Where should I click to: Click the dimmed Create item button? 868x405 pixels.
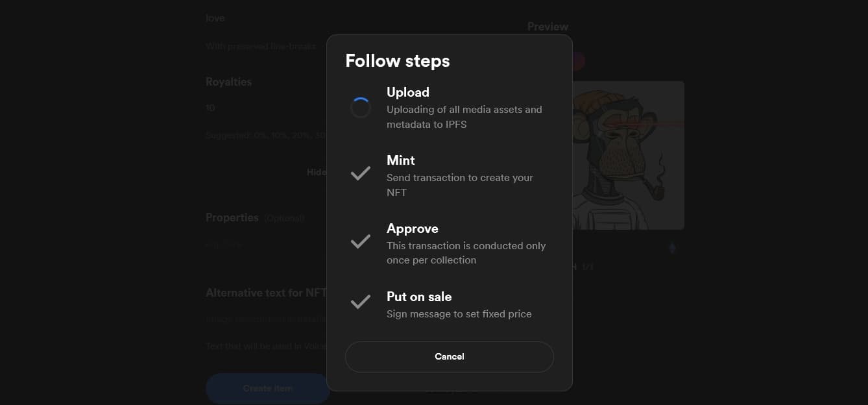(x=268, y=388)
